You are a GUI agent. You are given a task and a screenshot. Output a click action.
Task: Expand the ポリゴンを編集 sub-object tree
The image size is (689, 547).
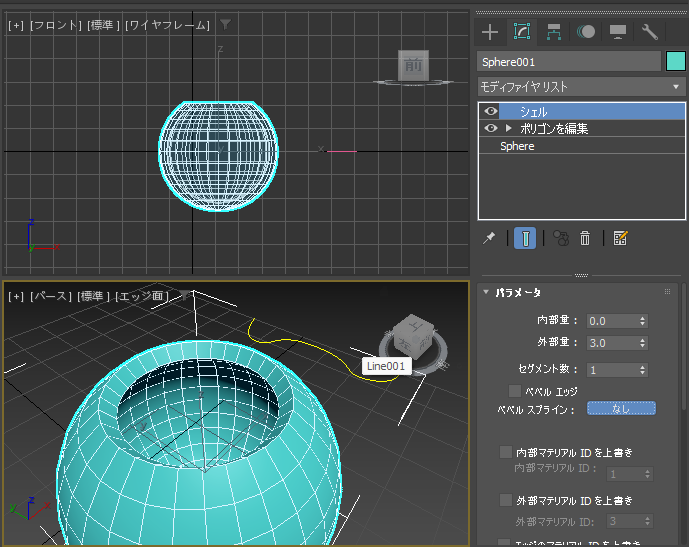[x=509, y=128]
